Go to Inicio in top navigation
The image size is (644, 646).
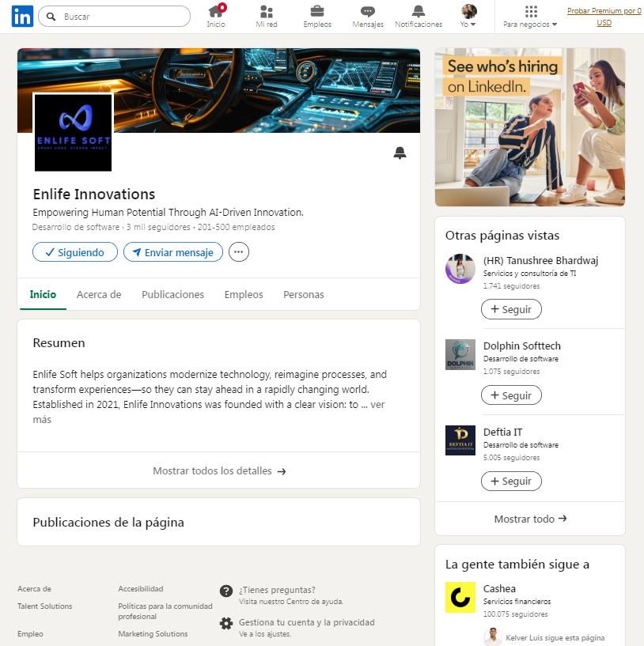point(216,17)
